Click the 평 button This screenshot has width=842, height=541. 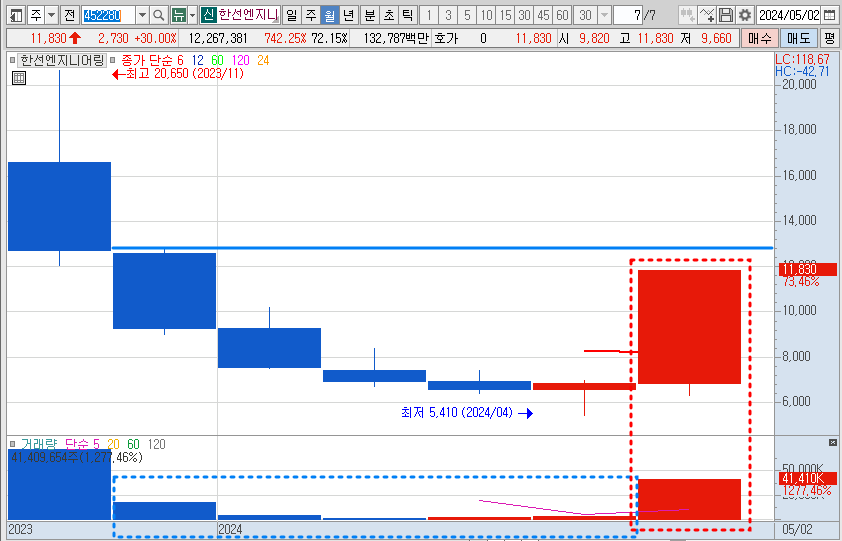[830, 38]
